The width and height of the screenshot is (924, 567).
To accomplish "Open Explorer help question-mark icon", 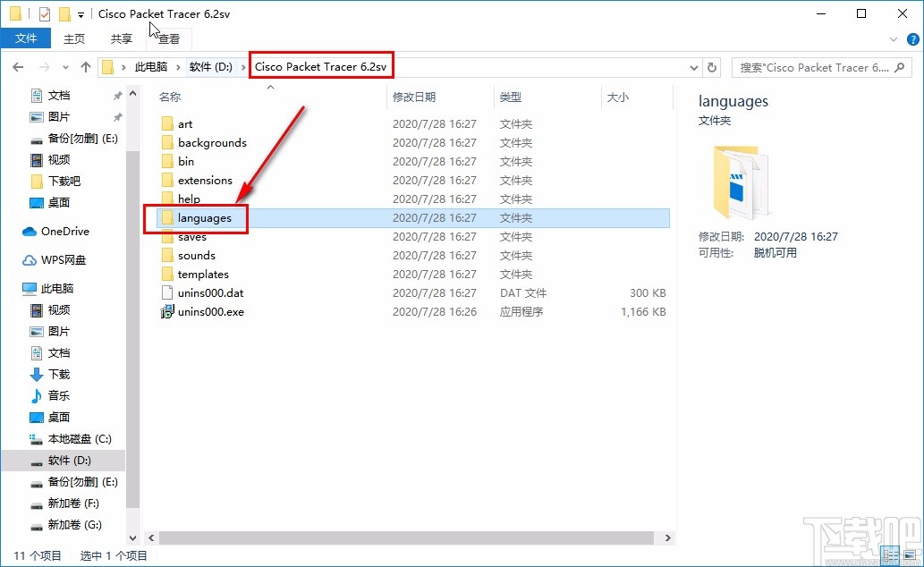I will coord(912,39).
